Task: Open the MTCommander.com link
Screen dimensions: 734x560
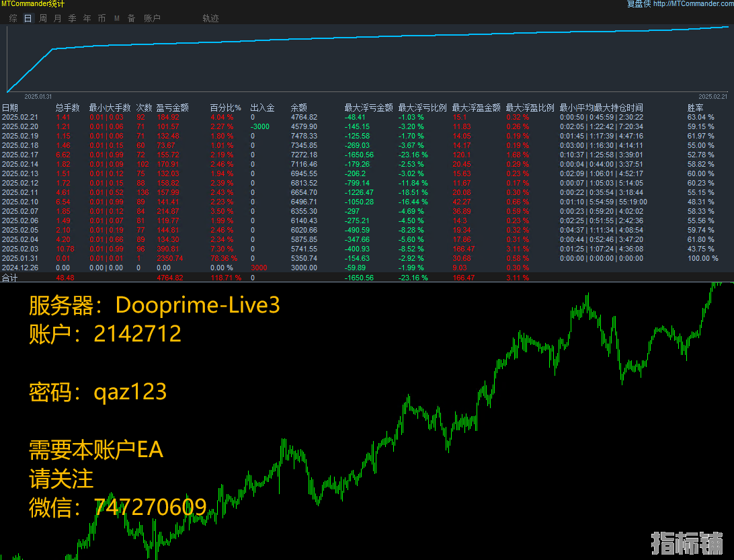Action: 693,4
